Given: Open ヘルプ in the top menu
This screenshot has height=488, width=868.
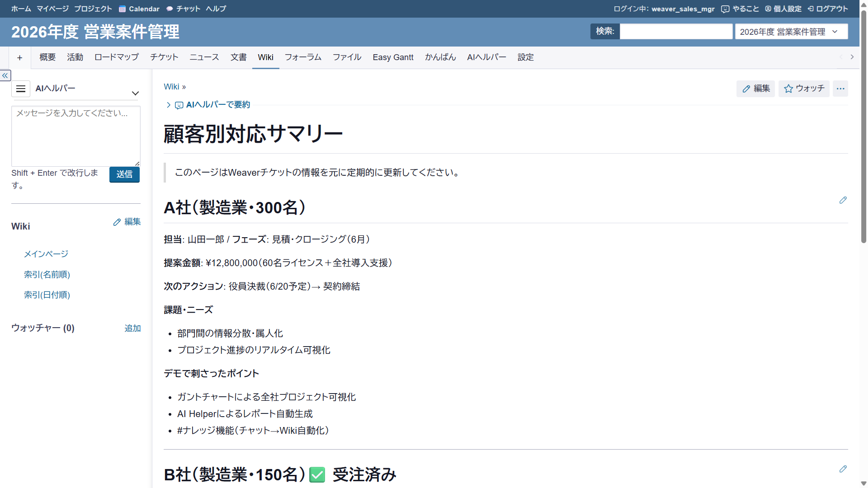Looking at the screenshot, I should pos(216,9).
